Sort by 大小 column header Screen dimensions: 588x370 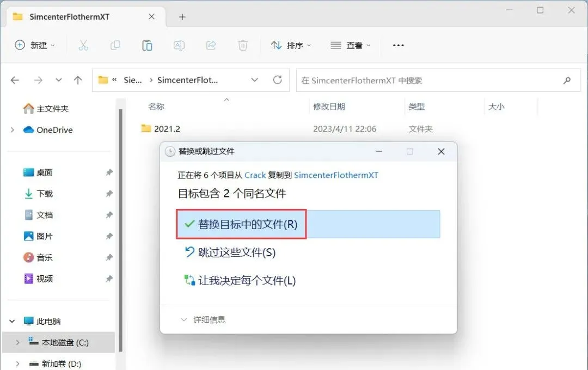pyautogui.click(x=497, y=107)
